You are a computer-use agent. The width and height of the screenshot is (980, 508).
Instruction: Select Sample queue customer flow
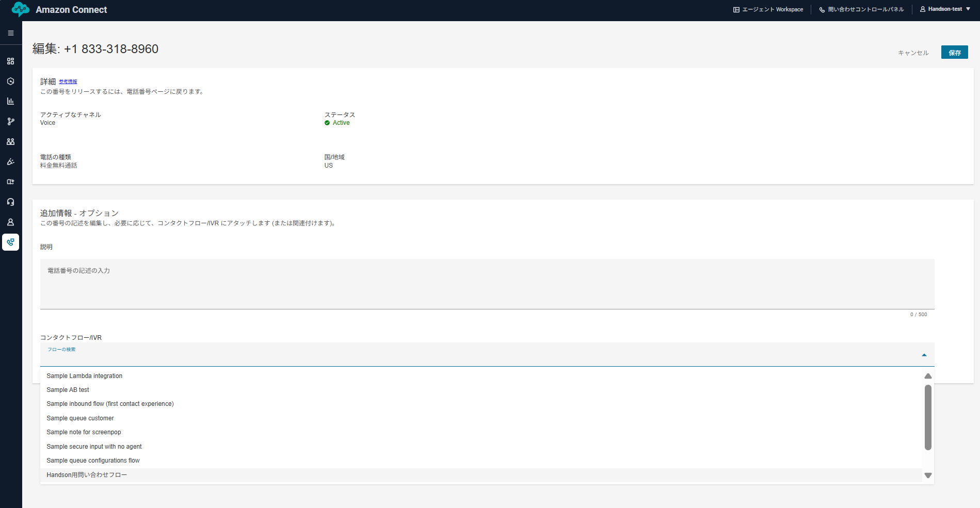click(x=481, y=418)
